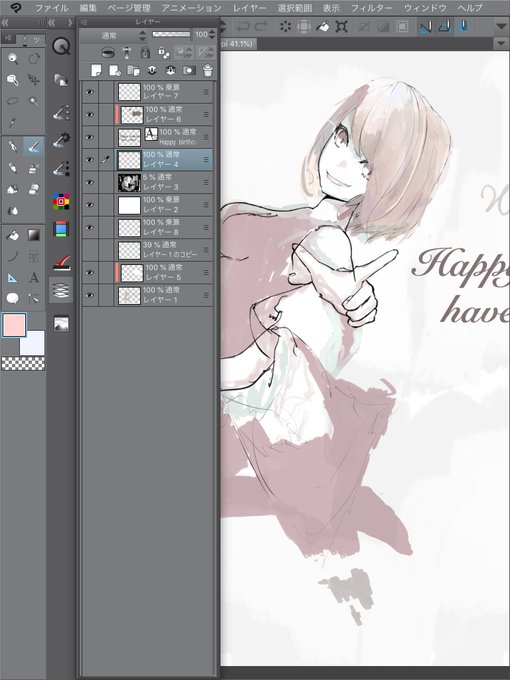
Task: Pick the pink main drawing color swatch
Action: tap(14, 325)
